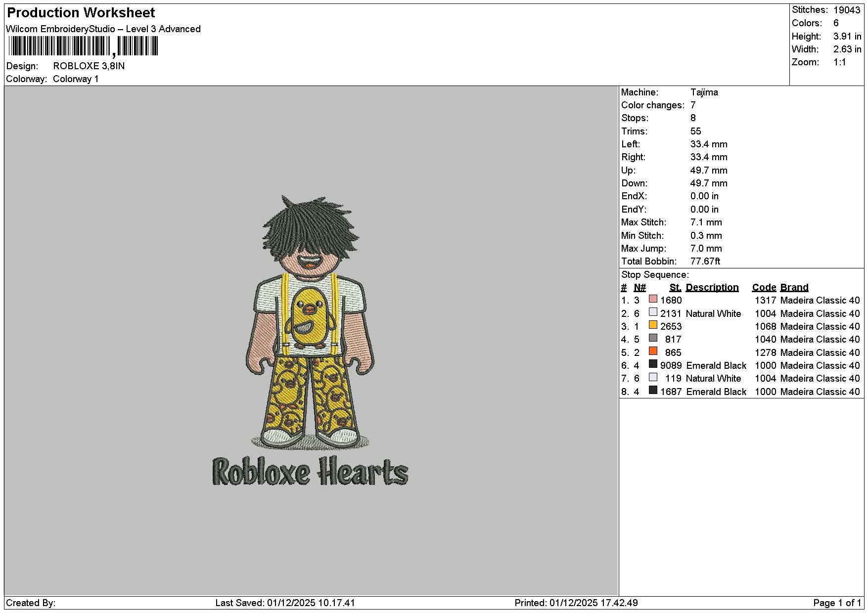Select thread code '1068' in stop 3

click(766, 327)
